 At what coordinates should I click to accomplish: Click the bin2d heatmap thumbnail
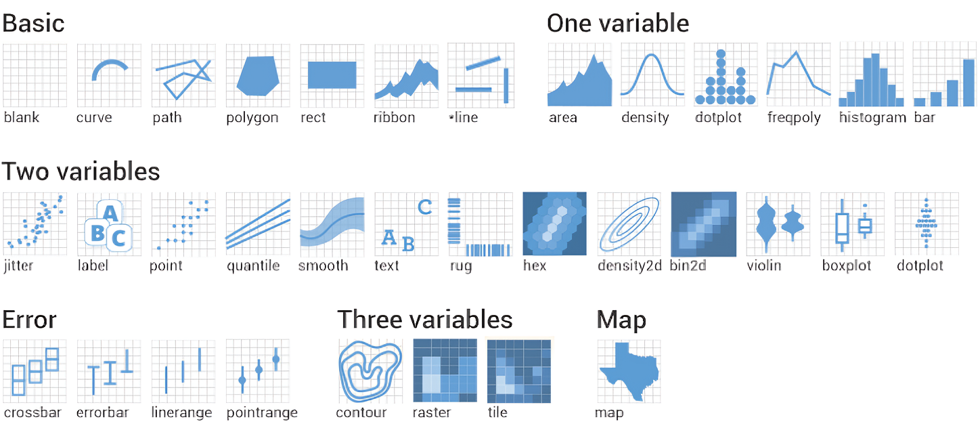coord(703,223)
